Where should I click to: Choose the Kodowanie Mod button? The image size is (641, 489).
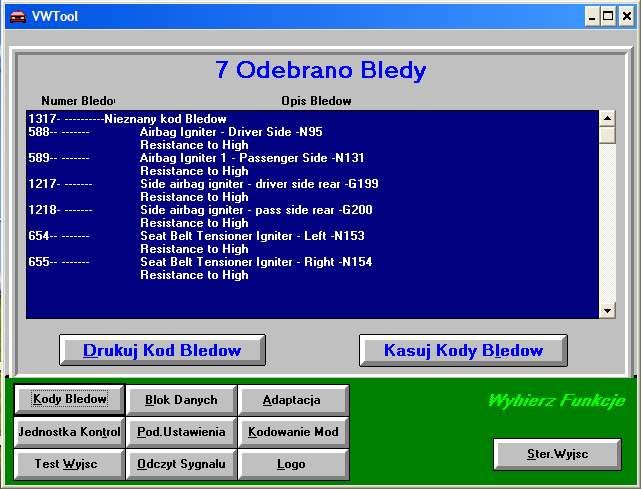(x=293, y=432)
